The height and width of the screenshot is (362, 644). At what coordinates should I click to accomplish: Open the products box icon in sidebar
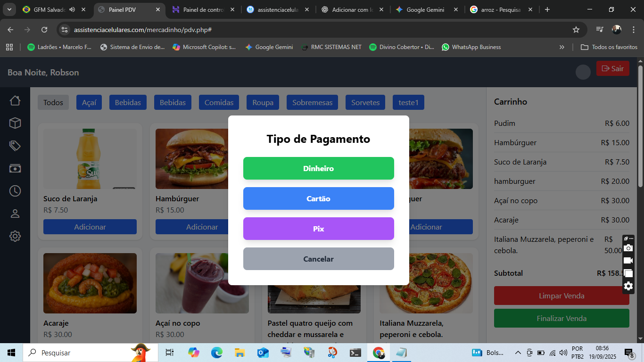tap(15, 123)
